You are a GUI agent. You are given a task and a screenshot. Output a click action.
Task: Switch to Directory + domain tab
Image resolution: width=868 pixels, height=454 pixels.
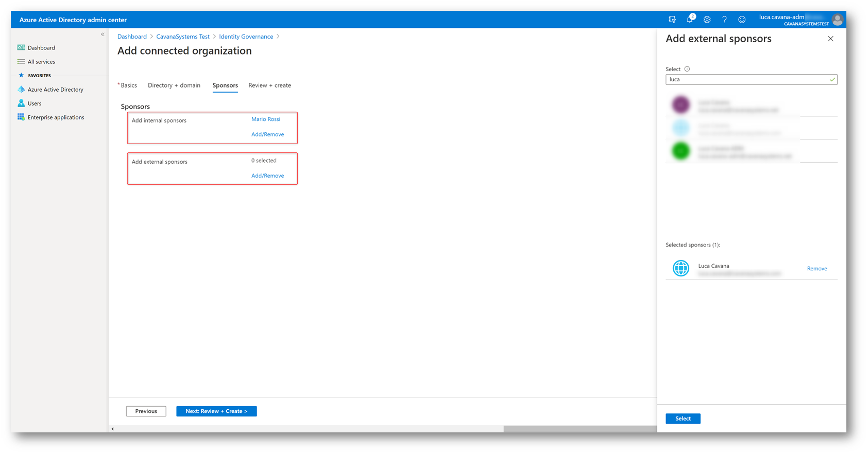tap(174, 85)
